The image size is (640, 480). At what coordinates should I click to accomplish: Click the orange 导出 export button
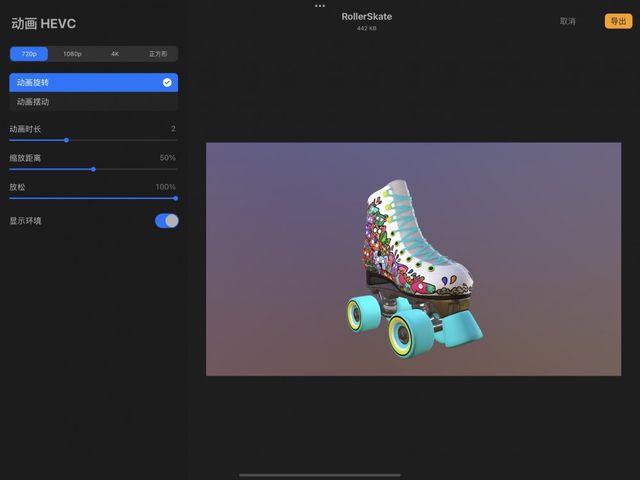pyautogui.click(x=618, y=21)
